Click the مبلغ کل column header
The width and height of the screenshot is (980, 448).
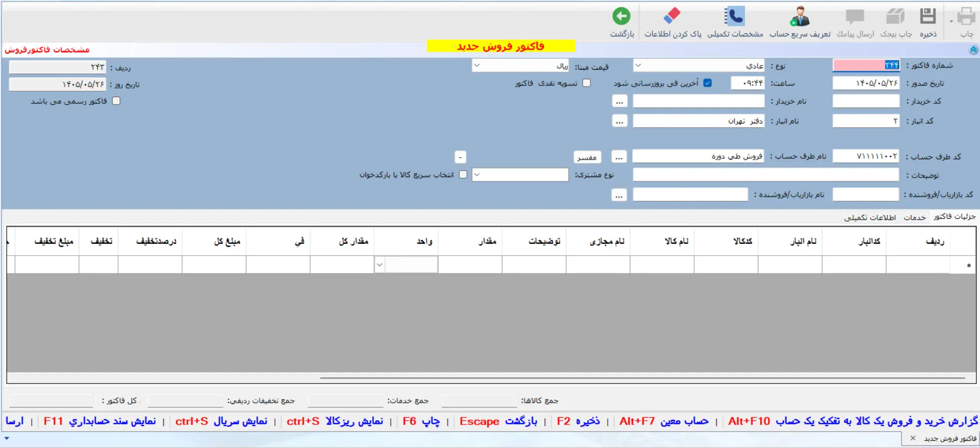[214, 241]
